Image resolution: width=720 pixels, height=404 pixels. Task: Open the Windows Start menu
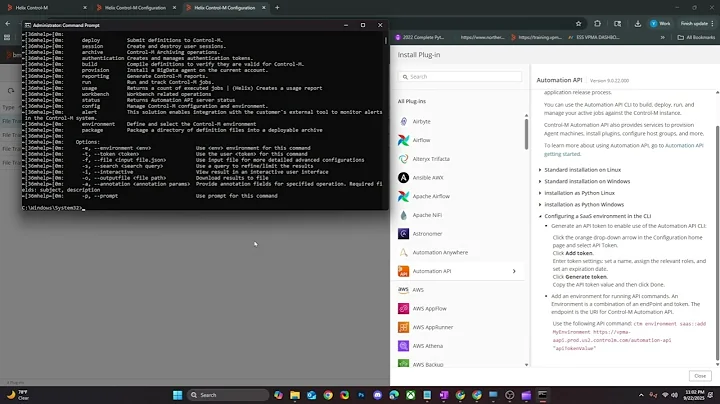[178, 395]
